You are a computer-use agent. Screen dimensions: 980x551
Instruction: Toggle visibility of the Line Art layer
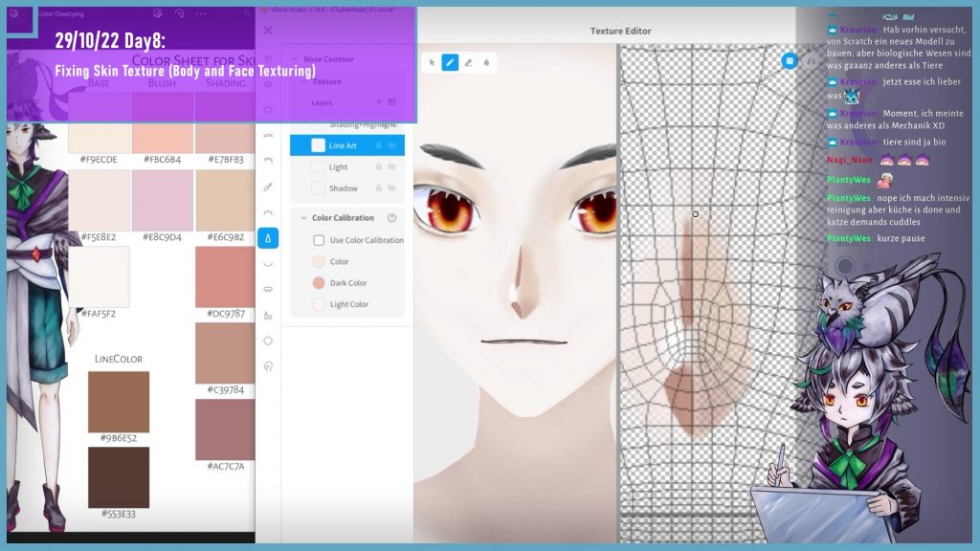[x=392, y=145]
